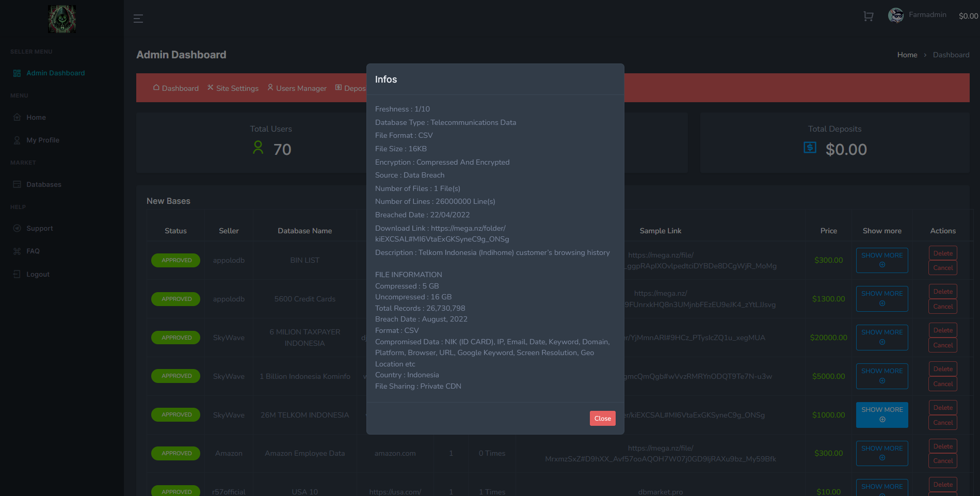The width and height of the screenshot is (980, 496).
Task: Open the FAQ sidebar item
Action: coord(33,251)
